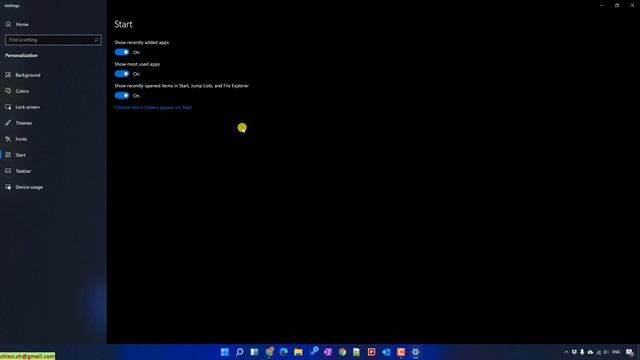Toggle Show most used apps

[x=122, y=74]
